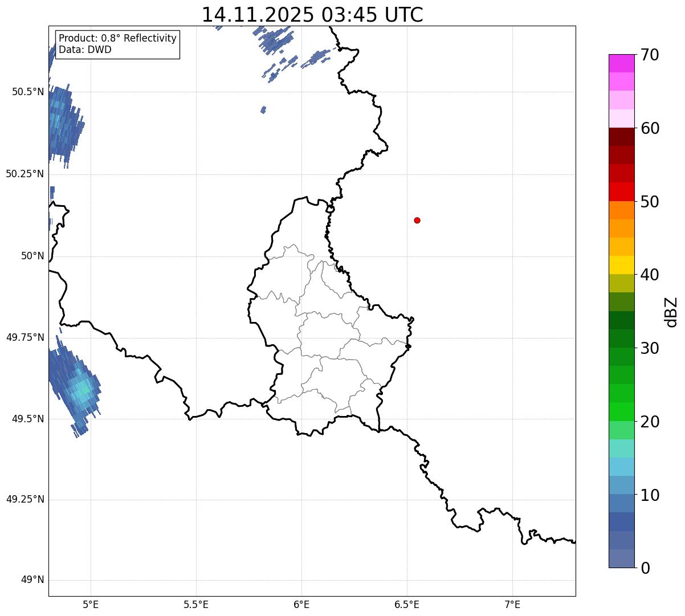Image resolution: width=685 pixels, height=616 pixels.
Task: Click the Data: DWD label
Action: (85, 50)
